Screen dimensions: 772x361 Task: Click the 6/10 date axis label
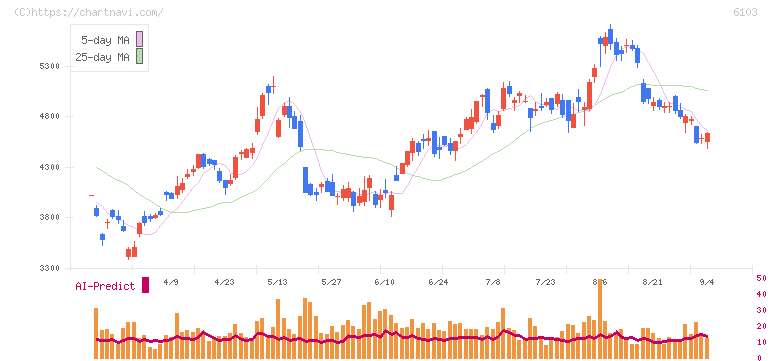[x=385, y=282]
